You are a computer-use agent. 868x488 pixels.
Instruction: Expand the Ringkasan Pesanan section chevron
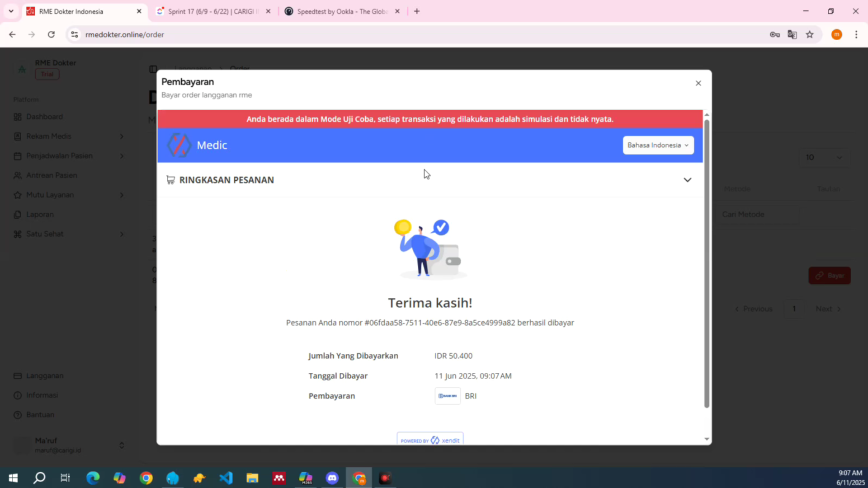[687, 180]
